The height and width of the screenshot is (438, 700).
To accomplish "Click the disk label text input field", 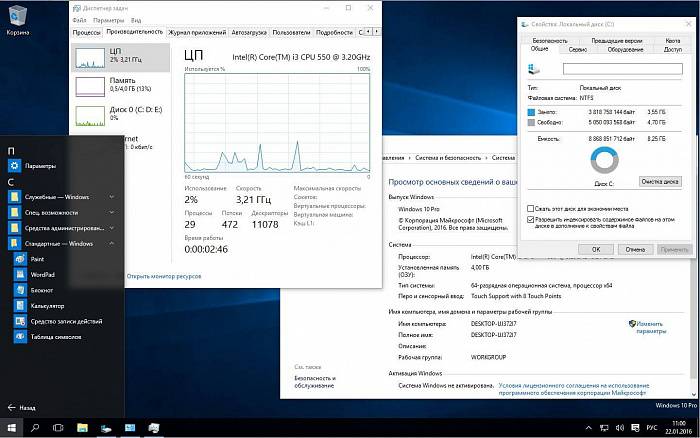I will pyautogui.click(x=621, y=69).
